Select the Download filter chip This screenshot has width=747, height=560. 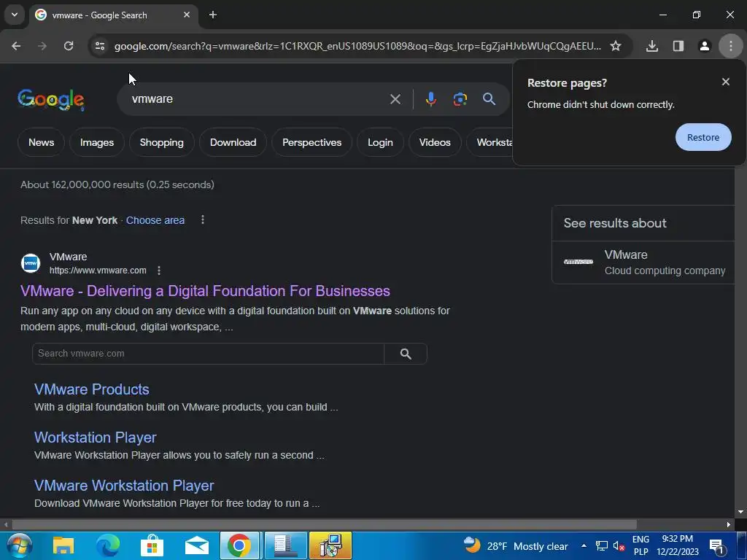click(233, 142)
